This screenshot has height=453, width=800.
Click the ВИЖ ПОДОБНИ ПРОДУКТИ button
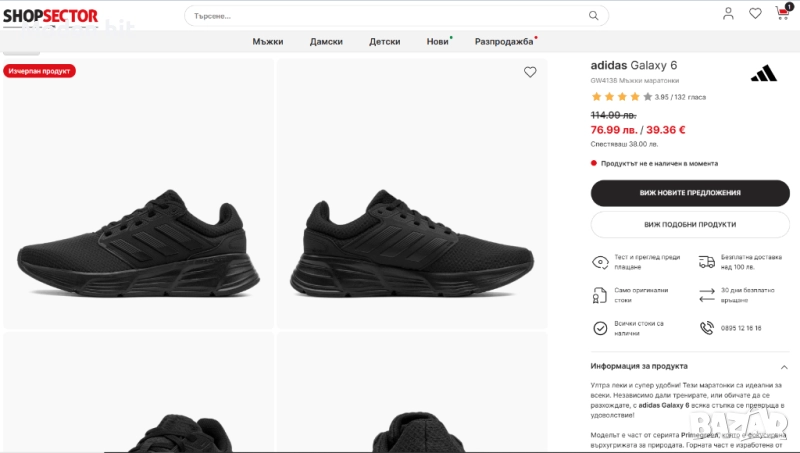[690, 225]
